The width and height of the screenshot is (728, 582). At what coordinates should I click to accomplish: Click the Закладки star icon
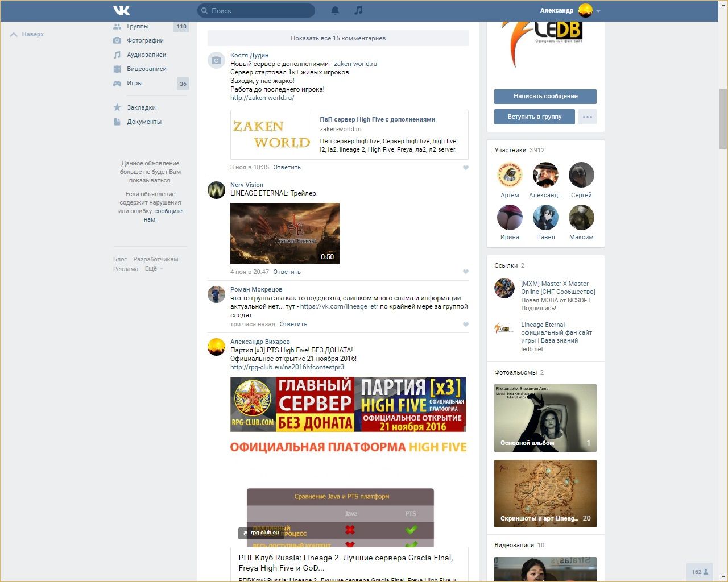tap(117, 107)
